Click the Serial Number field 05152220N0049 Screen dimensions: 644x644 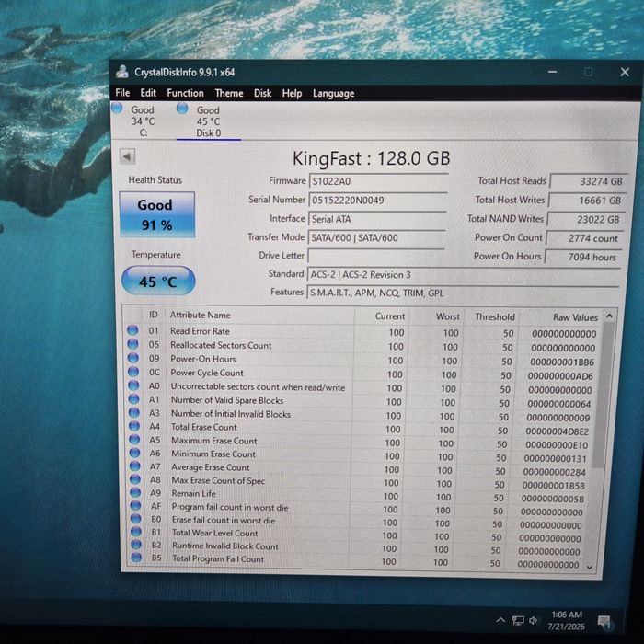[377, 200]
